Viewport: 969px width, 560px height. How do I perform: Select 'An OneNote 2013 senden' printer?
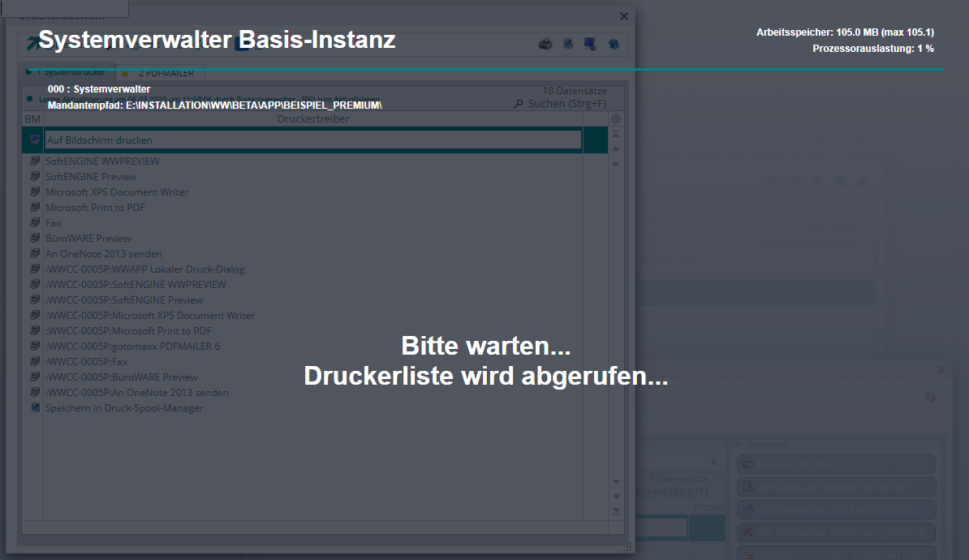pos(103,253)
